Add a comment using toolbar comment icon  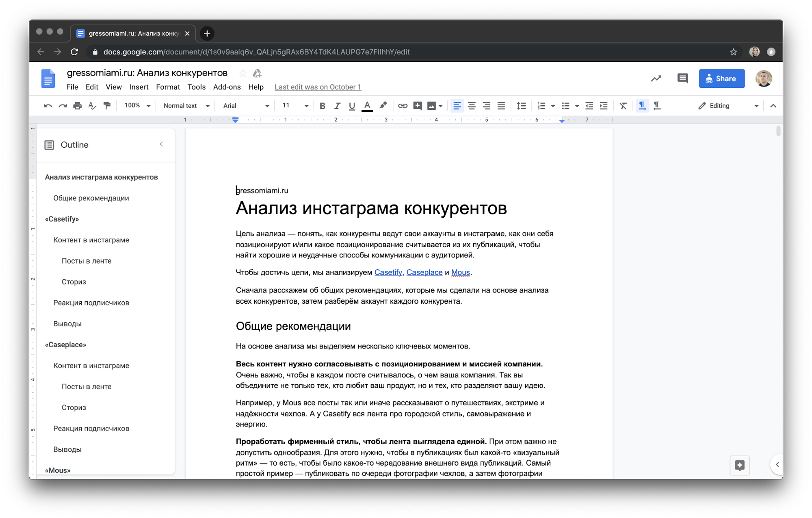pyautogui.click(x=417, y=106)
